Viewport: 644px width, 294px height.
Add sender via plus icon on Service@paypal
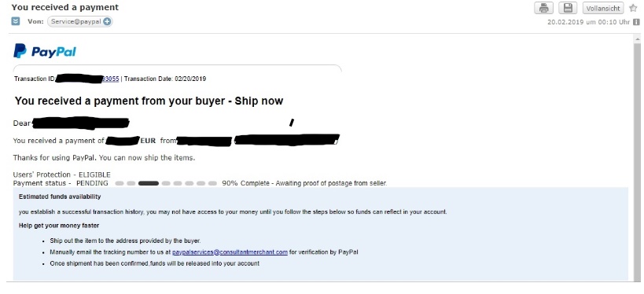107,22
